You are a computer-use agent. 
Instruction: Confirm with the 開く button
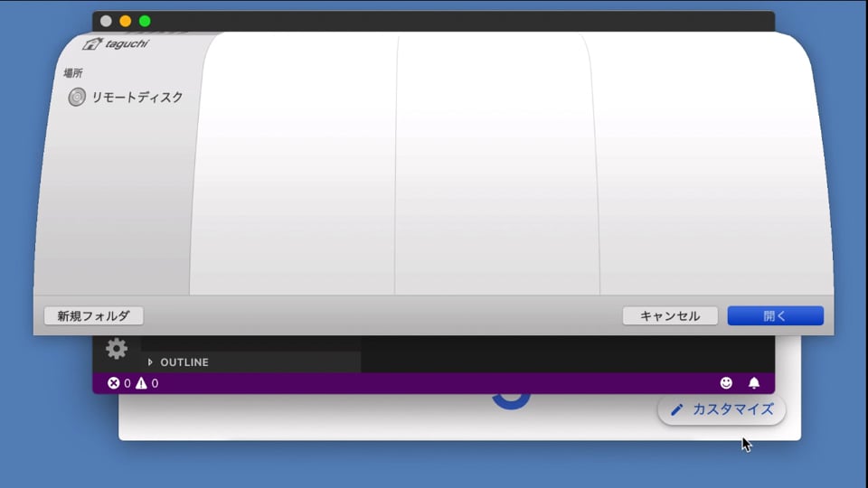pyautogui.click(x=775, y=316)
